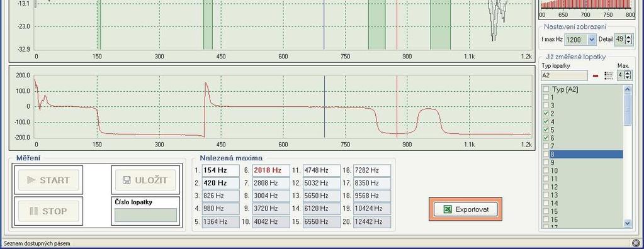This screenshot has height=249, width=644.
Task: Click the red minus icon beside Typ lopatky
Action: tap(596, 75)
